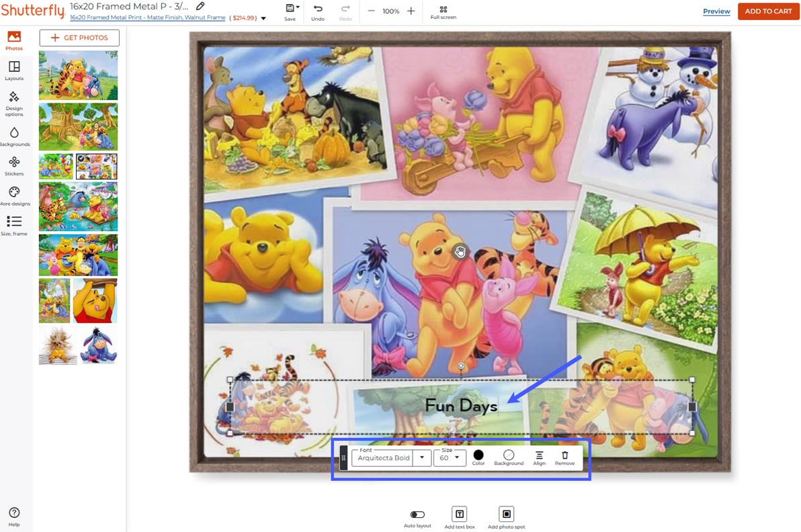Screen dimensions: 801x532
Task: Select the sitting Eeyore thumbnail
Action: pos(97,346)
